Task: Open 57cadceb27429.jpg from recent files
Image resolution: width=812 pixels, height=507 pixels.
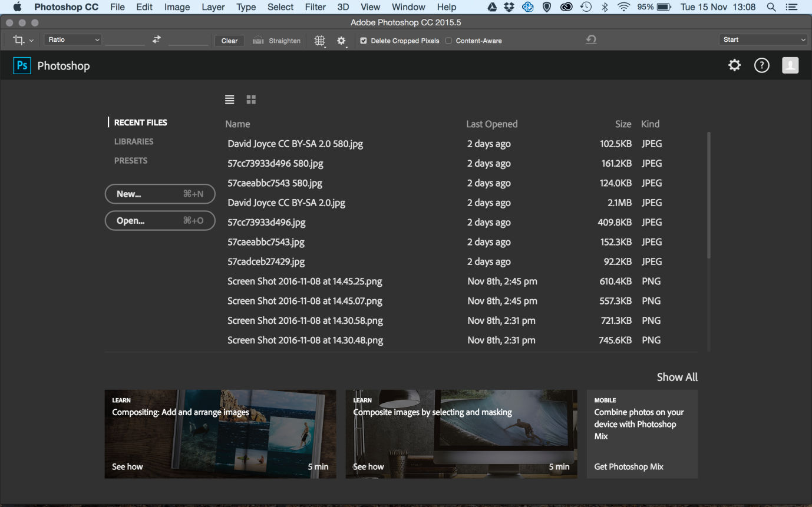Action: tap(266, 261)
